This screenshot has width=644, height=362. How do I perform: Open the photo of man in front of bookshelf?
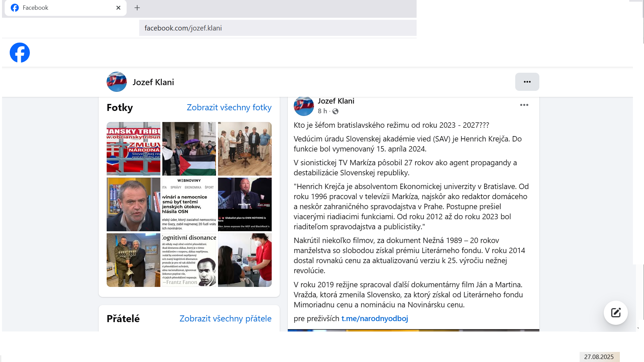[x=133, y=204]
